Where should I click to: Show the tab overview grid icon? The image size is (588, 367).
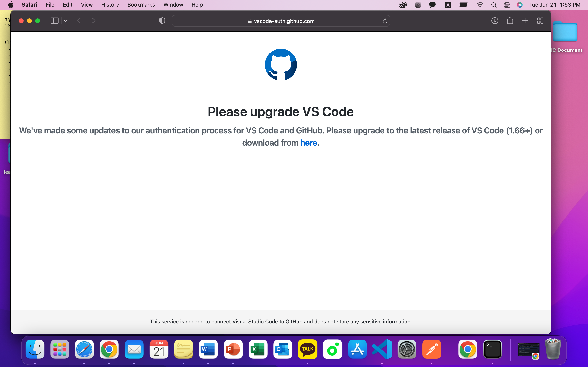(x=540, y=21)
